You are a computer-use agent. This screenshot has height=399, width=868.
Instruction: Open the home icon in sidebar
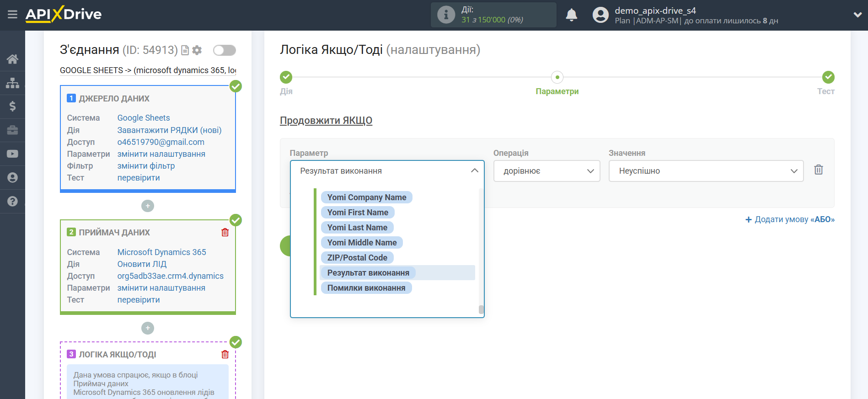12,59
